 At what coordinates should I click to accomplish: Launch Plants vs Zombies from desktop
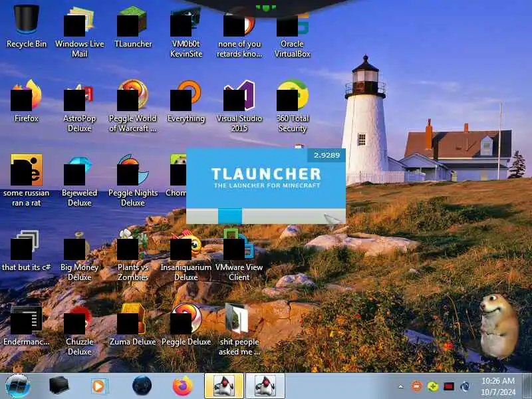tap(132, 255)
